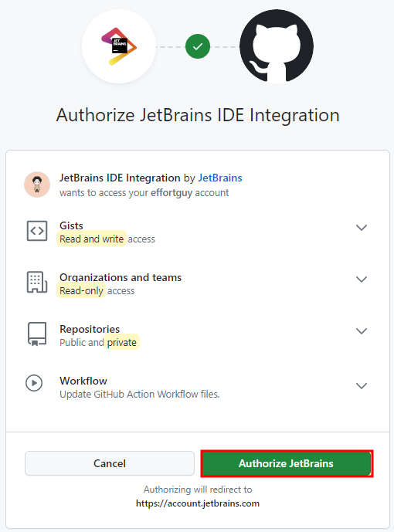The image size is (394, 532).
Task: Click the green checkmark connection icon
Action: click(198, 46)
